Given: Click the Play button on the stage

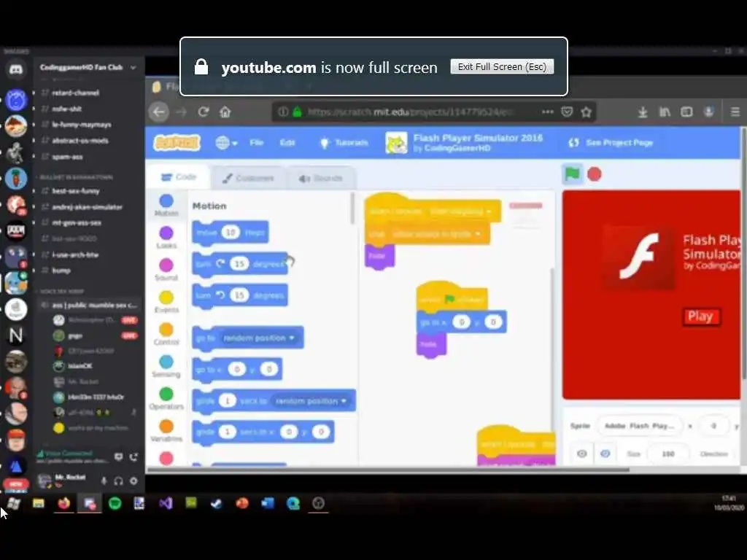Looking at the screenshot, I should (700, 316).
